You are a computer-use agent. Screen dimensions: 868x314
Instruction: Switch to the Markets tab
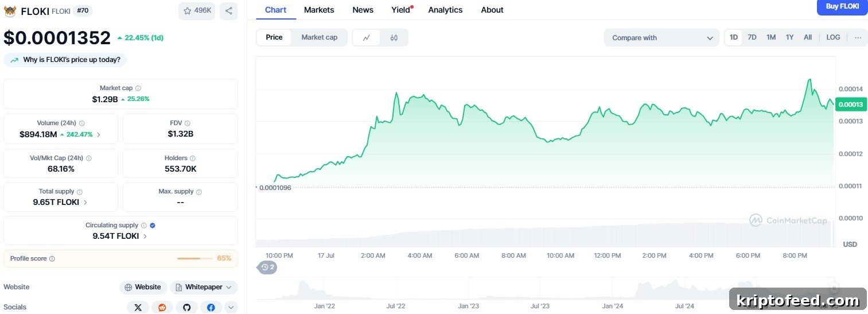click(x=319, y=10)
